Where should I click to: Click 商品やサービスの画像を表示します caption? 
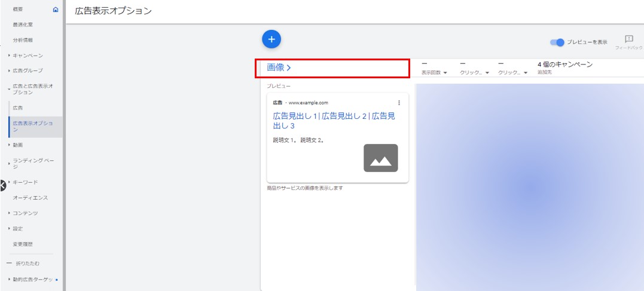305,188
